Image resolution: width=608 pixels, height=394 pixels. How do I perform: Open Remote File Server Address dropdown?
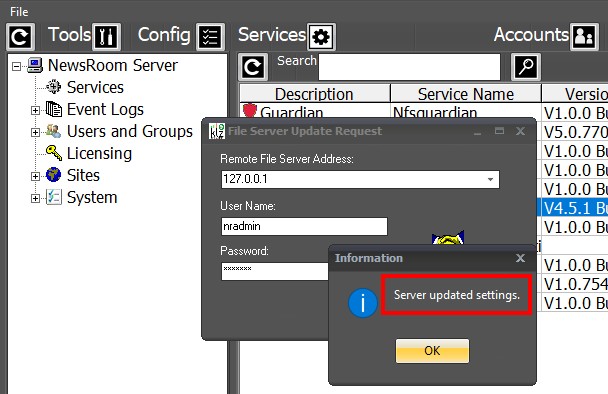click(x=490, y=180)
